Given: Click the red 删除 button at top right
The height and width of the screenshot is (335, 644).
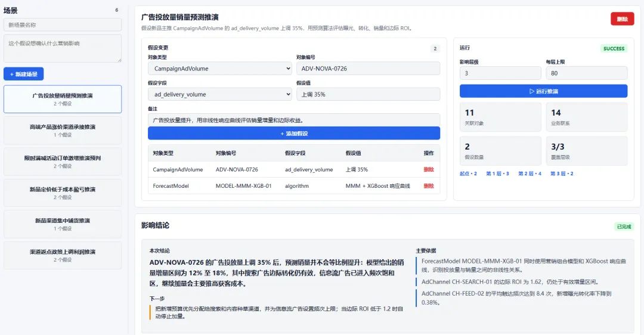Looking at the screenshot, I should [x=622, y=19].
